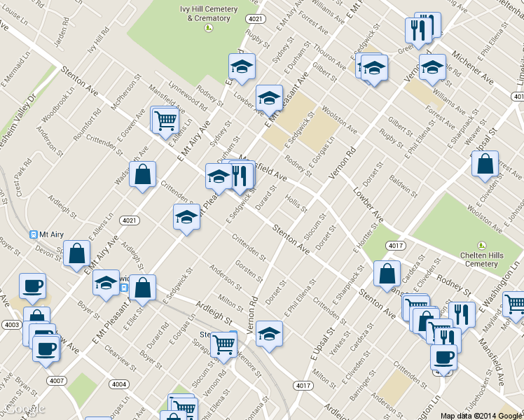
Task: Click the school marker on Rugby St
Action: (242, 67)
